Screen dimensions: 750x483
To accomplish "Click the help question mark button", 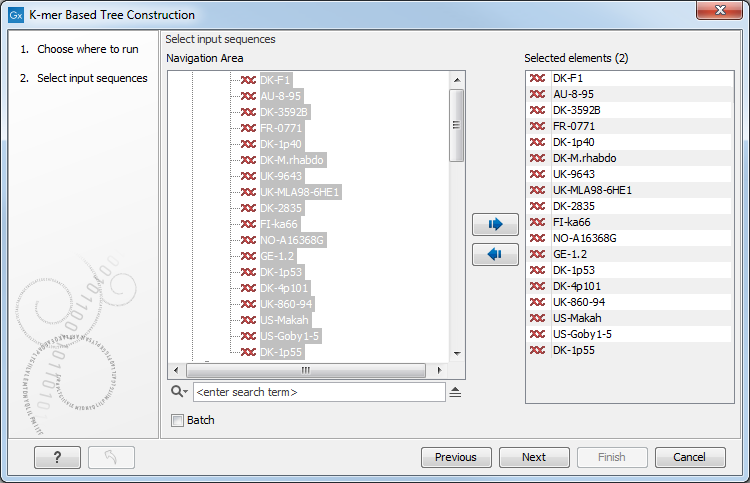I will [x=57, y=457].
